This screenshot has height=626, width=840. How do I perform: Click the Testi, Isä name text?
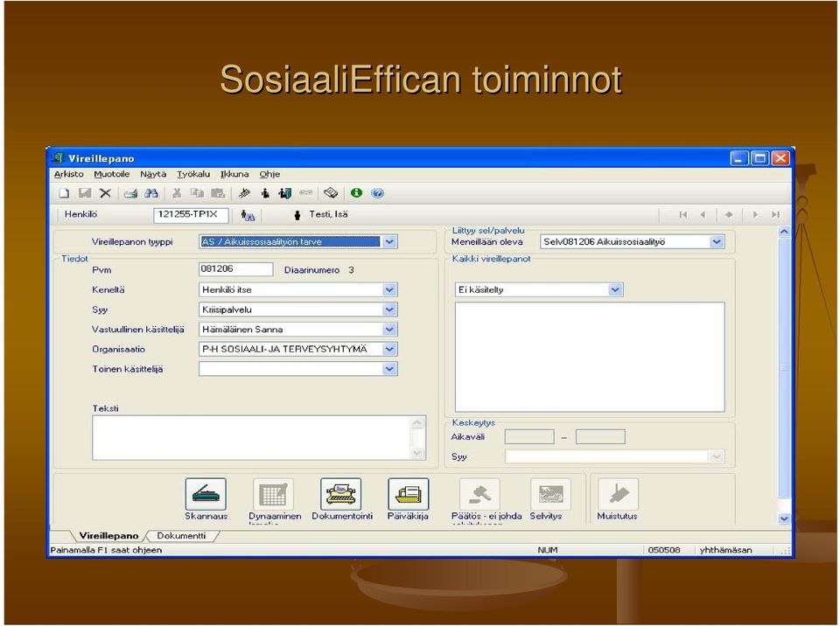[x=328, y=214]
